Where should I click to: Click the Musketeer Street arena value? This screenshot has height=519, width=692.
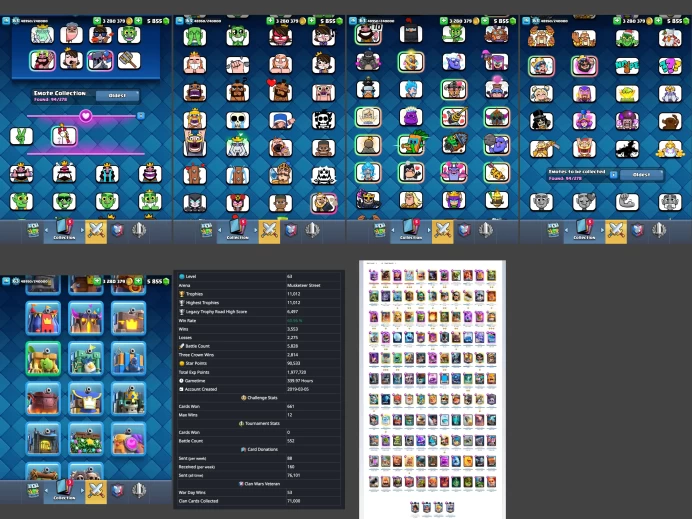tap(304, 286)
